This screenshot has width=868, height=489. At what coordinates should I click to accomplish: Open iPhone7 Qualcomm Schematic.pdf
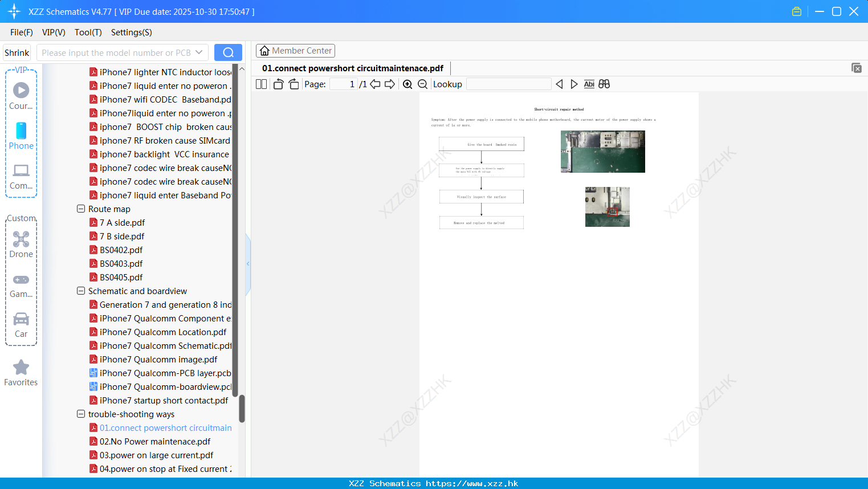click(161, 346)
